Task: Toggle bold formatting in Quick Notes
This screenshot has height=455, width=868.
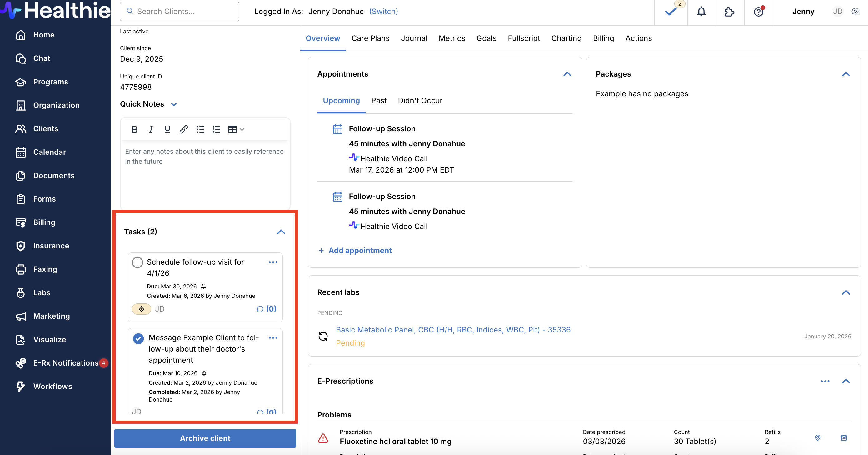Action: [134, 129]
